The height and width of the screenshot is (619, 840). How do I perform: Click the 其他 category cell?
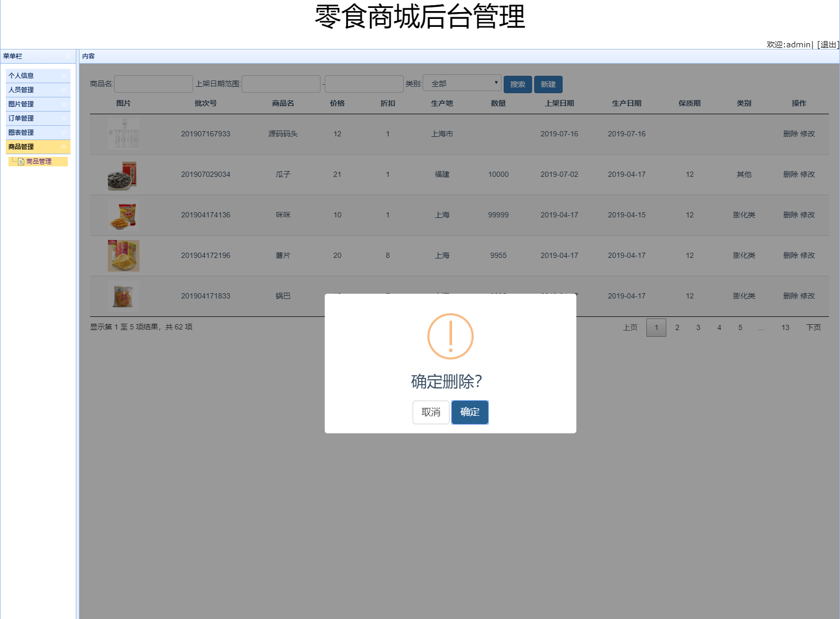[x=744, y=174]
